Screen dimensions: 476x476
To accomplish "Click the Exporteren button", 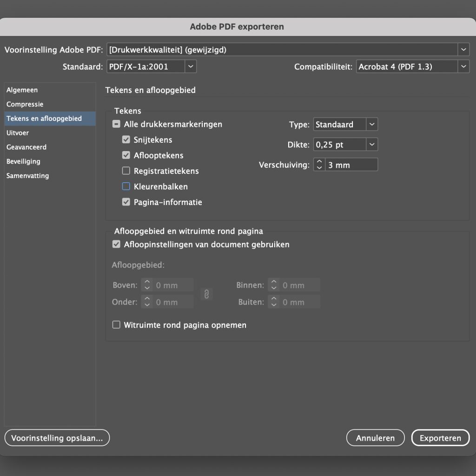I will [440, 437].
